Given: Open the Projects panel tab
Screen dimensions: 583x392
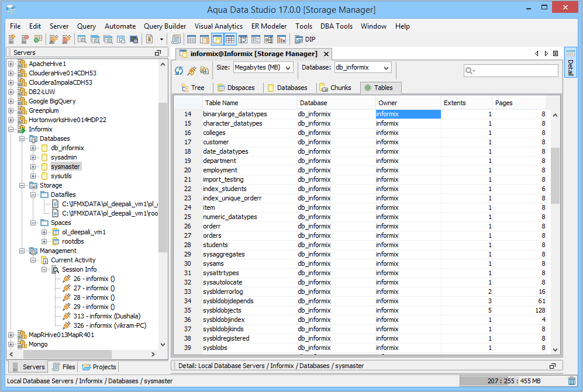Looking at the screenshot, I should [x=99, y=367].
